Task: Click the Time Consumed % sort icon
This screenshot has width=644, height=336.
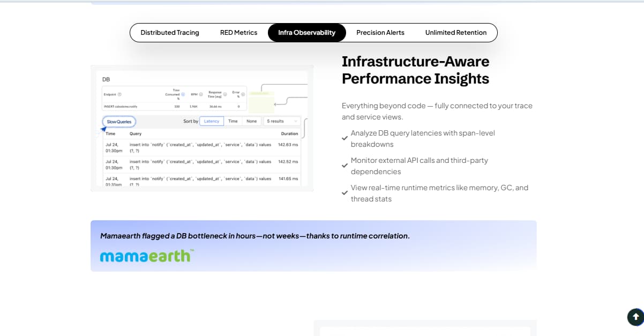Action: pos(183,94)
